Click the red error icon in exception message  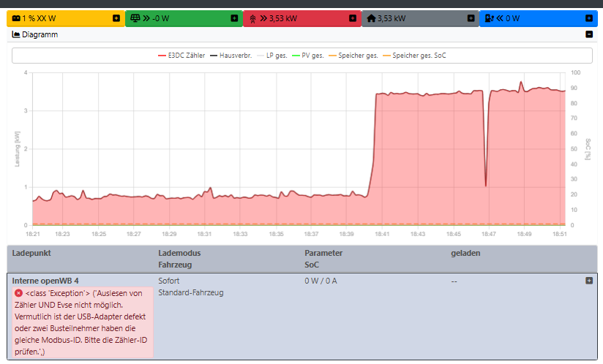[18, 293]
